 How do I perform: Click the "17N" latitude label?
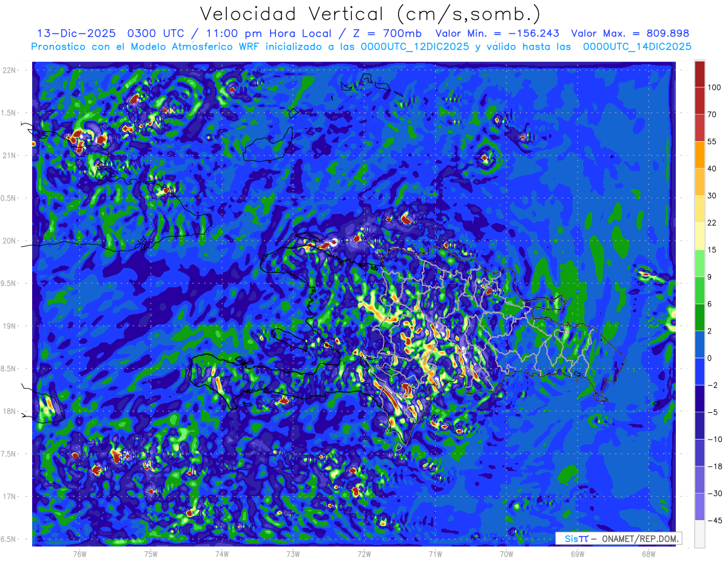click(x=9, y=497)
